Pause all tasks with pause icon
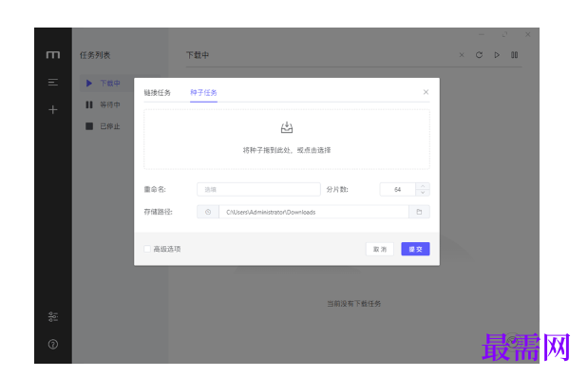The height and width of the screenshot is (377, 588). 515,55
